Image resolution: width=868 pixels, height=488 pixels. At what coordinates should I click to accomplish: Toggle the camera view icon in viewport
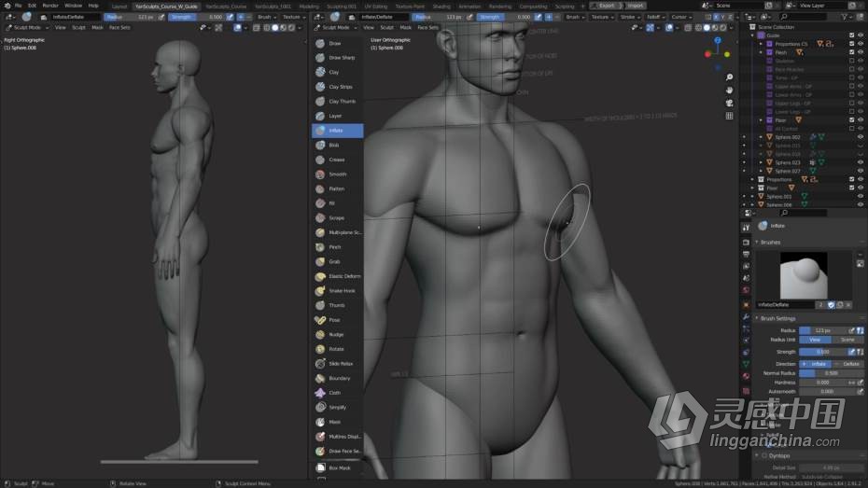tap(729, 103)
